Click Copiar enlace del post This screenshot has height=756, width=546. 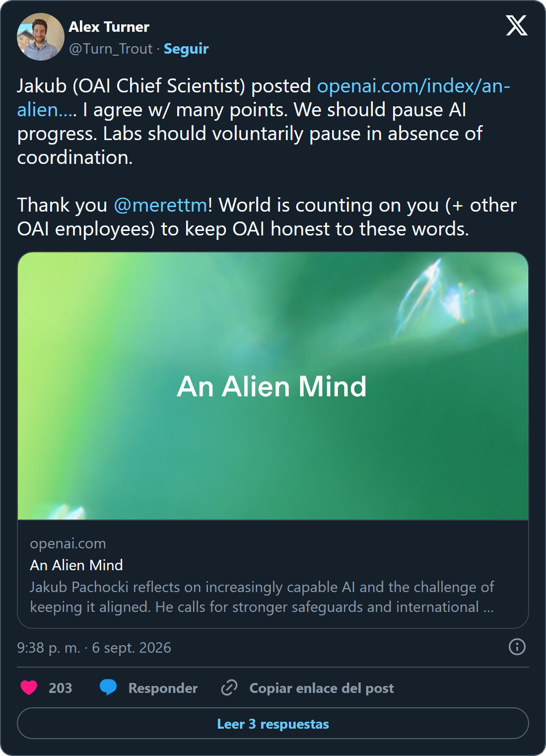(322, 688)
